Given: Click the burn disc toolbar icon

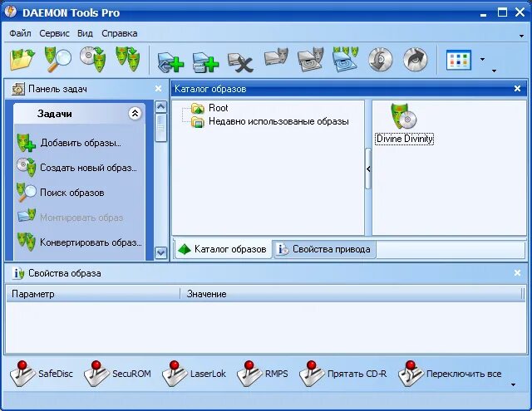Looking at the screenshot, I should click(x=381, y=60).
